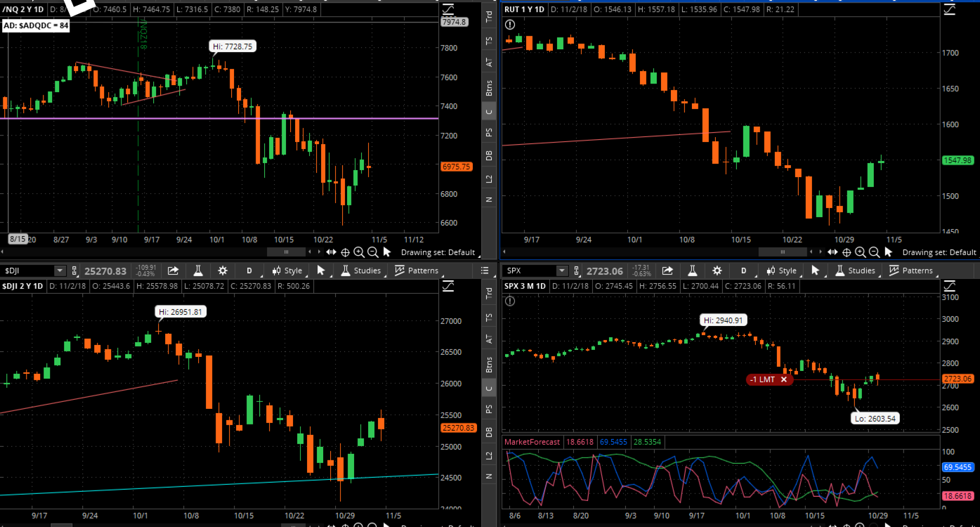This screenshot has height=527, width=980.
Task: Open the D timeframe dropdown in SPX toolbar
Action: click(743, 271)
